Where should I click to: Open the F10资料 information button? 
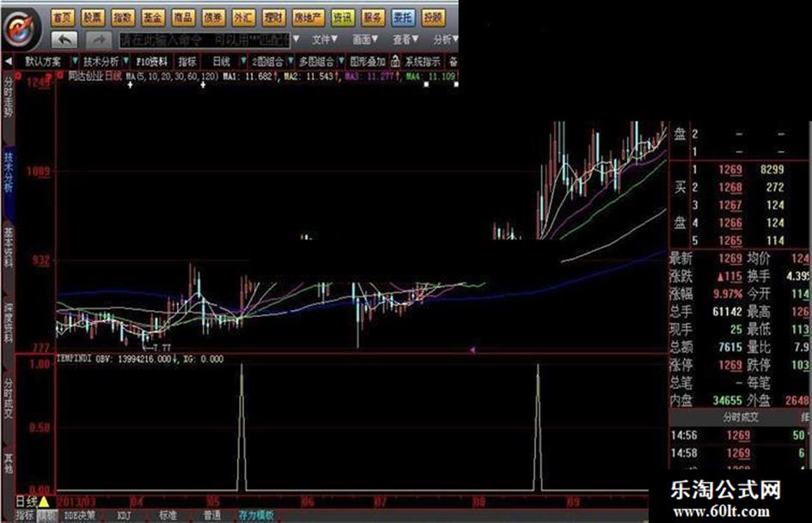(x=152, y=62)
